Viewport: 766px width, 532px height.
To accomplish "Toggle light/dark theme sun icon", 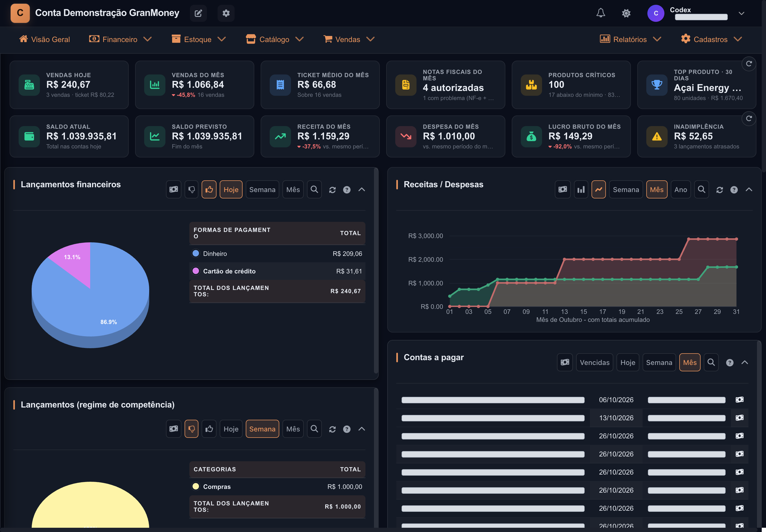I will pyautogui.click(x=626, y=13).
